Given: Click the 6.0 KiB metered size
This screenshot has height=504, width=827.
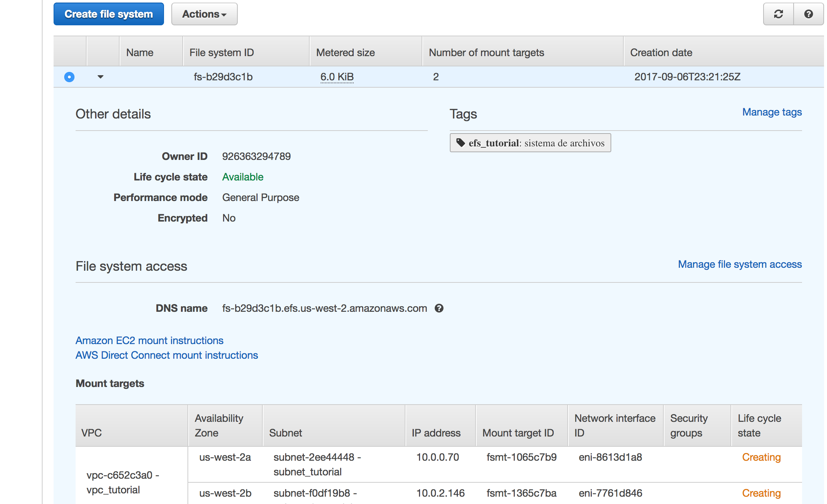Looking at the screenshot, I should click(337, 77).
